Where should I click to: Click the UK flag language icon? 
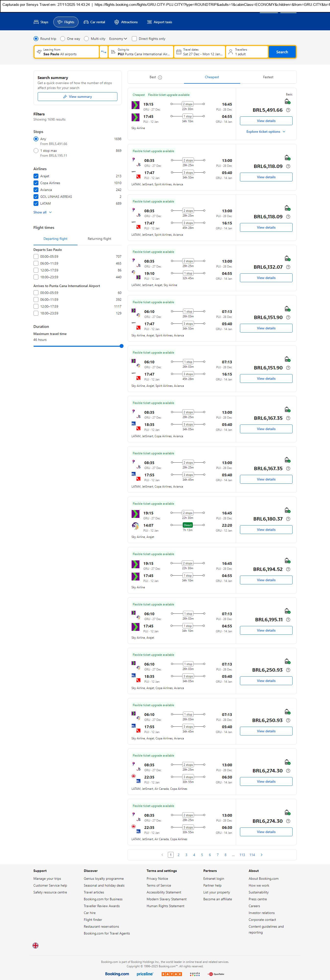[35, 945]
